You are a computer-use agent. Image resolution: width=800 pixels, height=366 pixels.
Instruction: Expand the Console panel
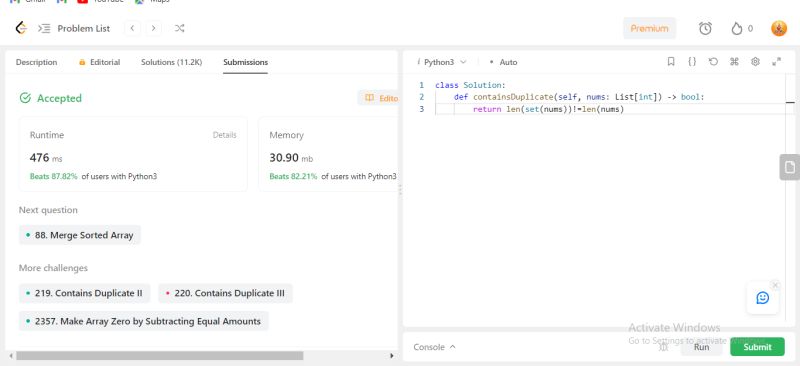pos(434,347)
